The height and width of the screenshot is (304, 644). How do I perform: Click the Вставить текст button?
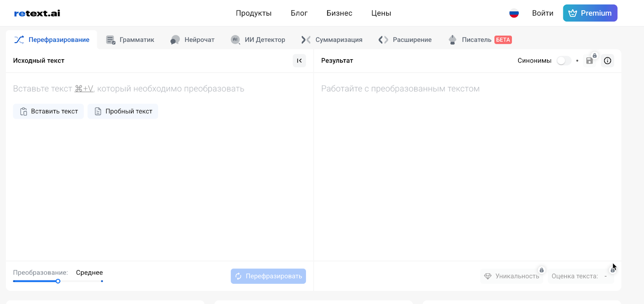(x=48, y=112)
